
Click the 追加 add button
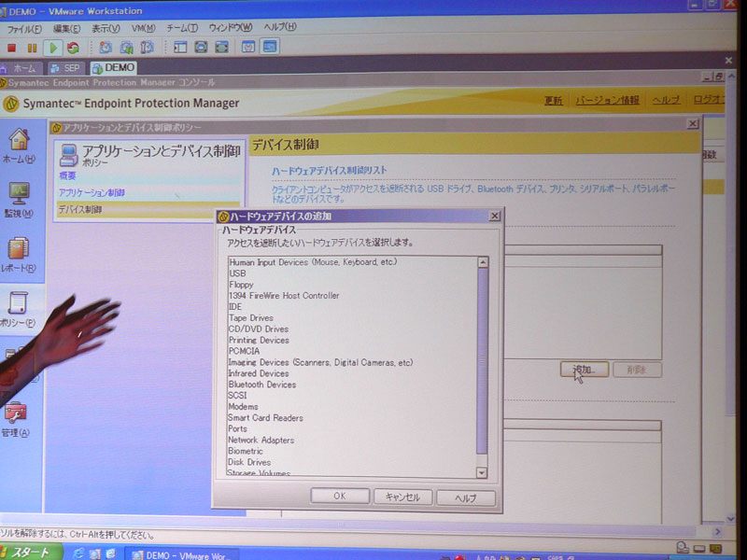click(585, 369)
